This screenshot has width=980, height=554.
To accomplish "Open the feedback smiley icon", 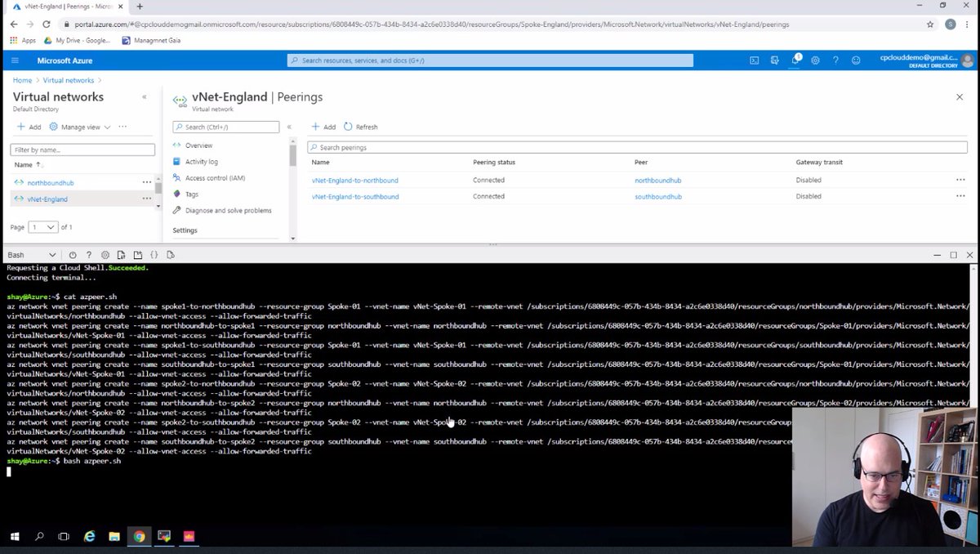I will 856,60.
